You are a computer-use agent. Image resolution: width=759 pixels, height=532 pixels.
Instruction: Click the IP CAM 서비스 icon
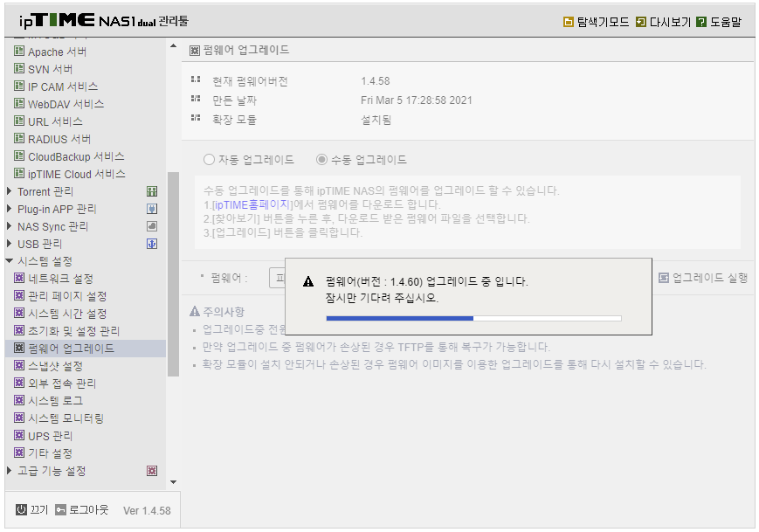pyautogui.click(x=19, y=86)
